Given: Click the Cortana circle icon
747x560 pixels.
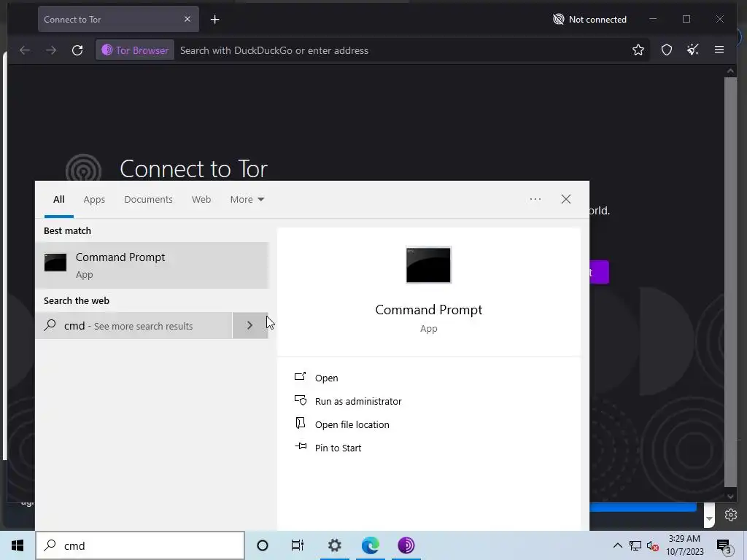Looking at the screenshot, I should [x=262, y=545].
